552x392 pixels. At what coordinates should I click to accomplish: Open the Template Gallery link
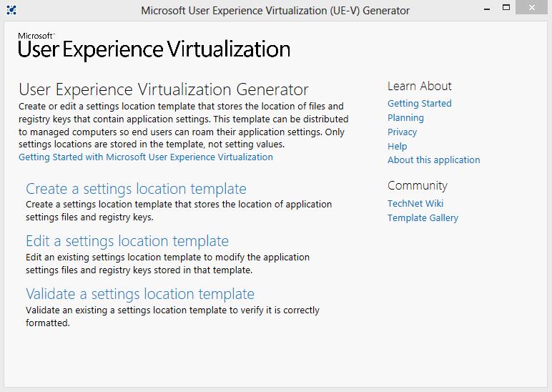(x=423, y=218)
